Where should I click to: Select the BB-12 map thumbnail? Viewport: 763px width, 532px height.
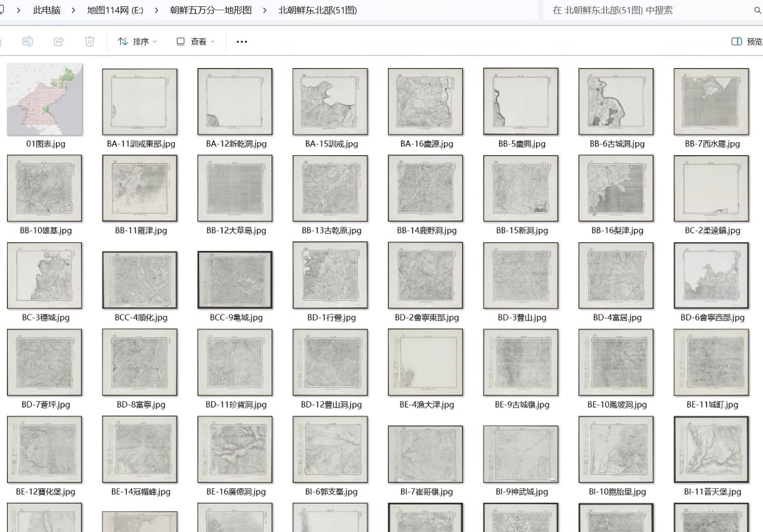click(x=235, y=189)
